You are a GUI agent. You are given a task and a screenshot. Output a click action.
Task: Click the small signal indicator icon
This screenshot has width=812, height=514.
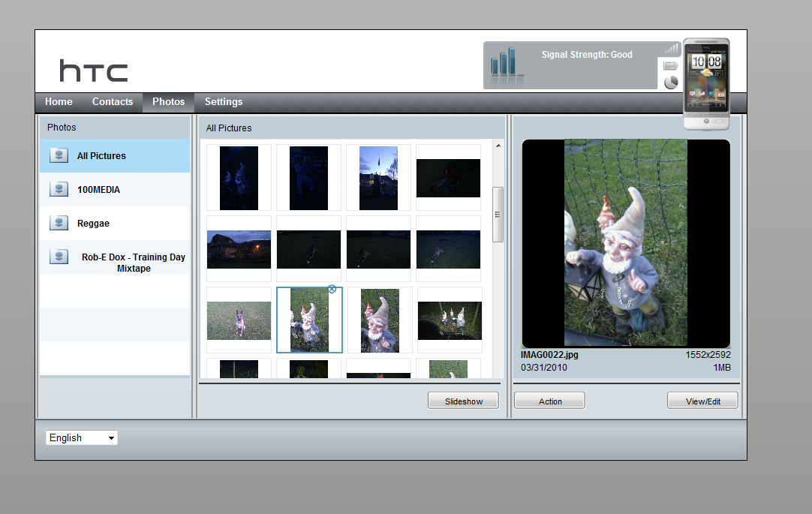[672, 50]
